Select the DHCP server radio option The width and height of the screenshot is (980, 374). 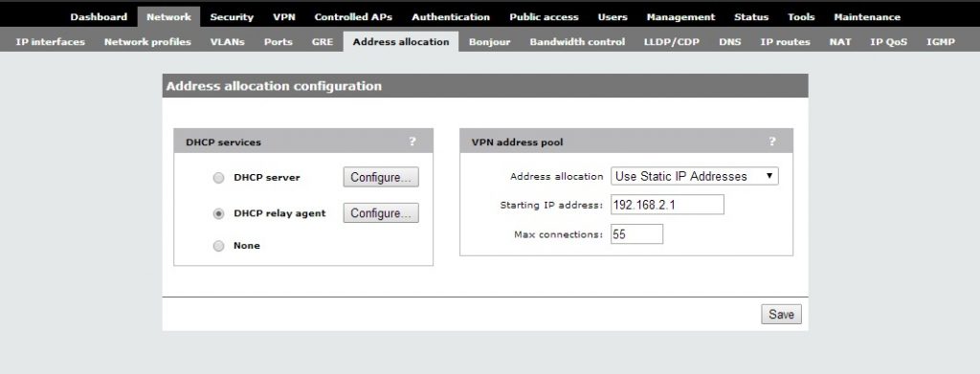point(219,178)
